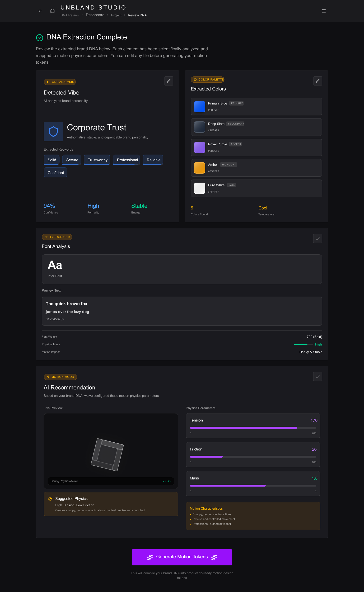This screenshot has height=592, width=364.
Task: Click the Stable Energy value
Action: click(139, 206)
